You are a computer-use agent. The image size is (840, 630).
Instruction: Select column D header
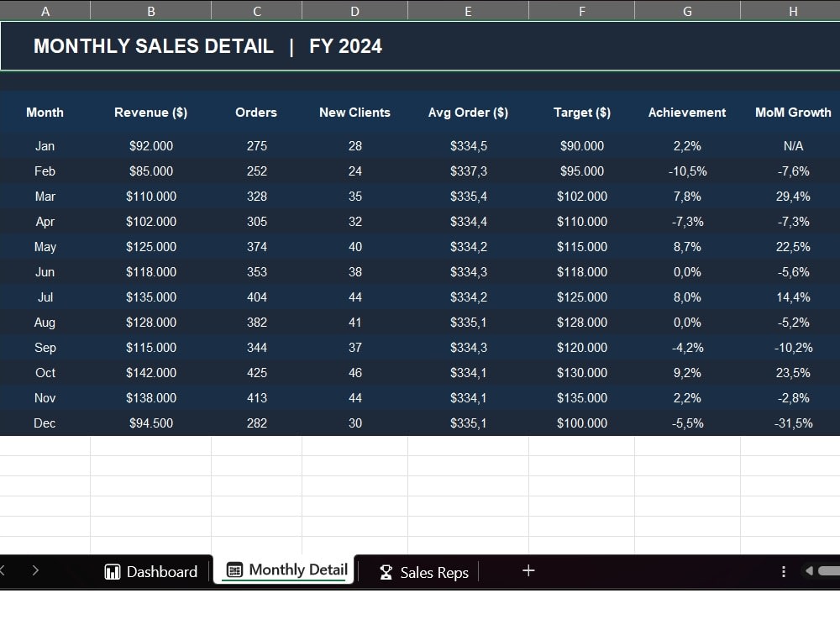(354, 11)
